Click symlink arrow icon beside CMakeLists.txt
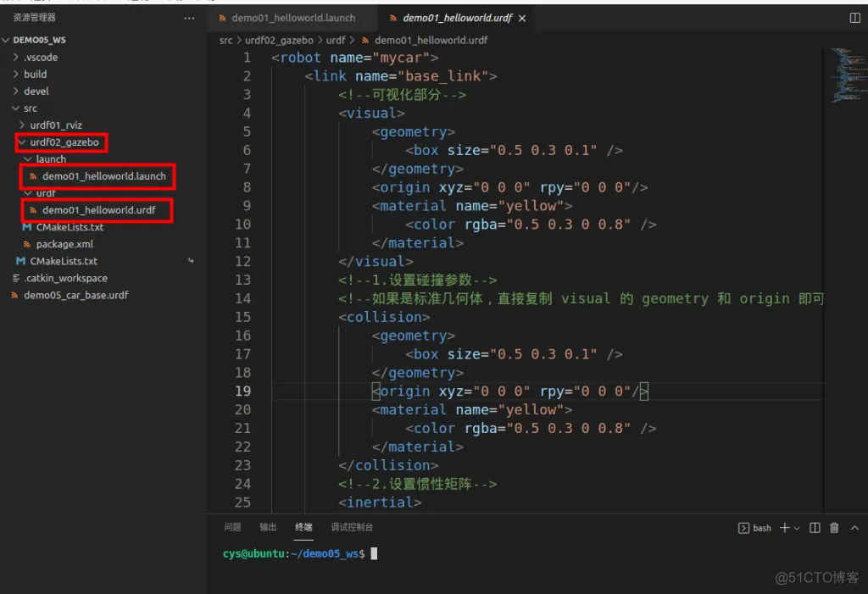 coord(191,261)
